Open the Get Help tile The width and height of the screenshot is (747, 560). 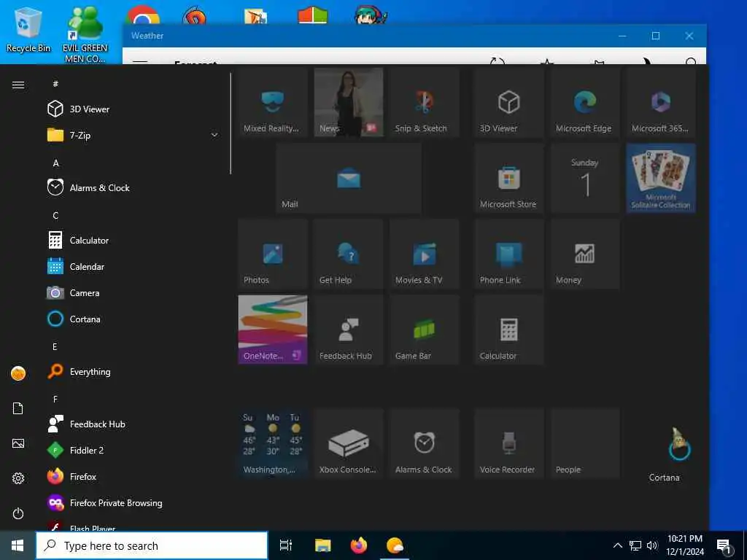tap(349, 254)
